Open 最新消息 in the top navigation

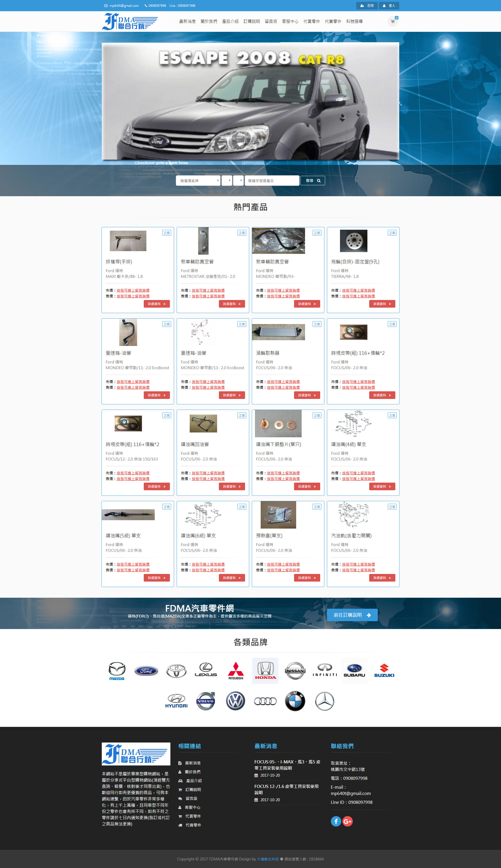click(x=187, y=21)
